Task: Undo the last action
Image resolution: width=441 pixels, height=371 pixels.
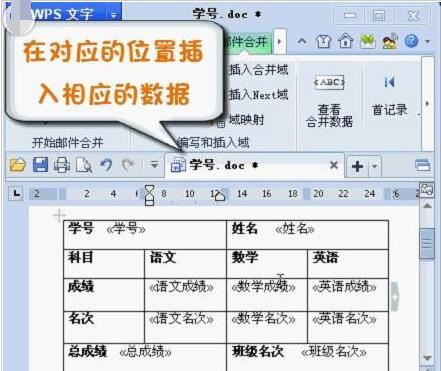Action: click(x=106, y=165)
